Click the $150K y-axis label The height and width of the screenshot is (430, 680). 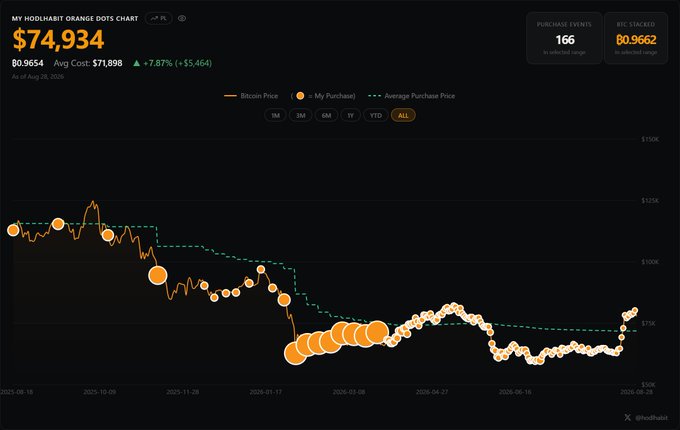click(x=650, y=139)
